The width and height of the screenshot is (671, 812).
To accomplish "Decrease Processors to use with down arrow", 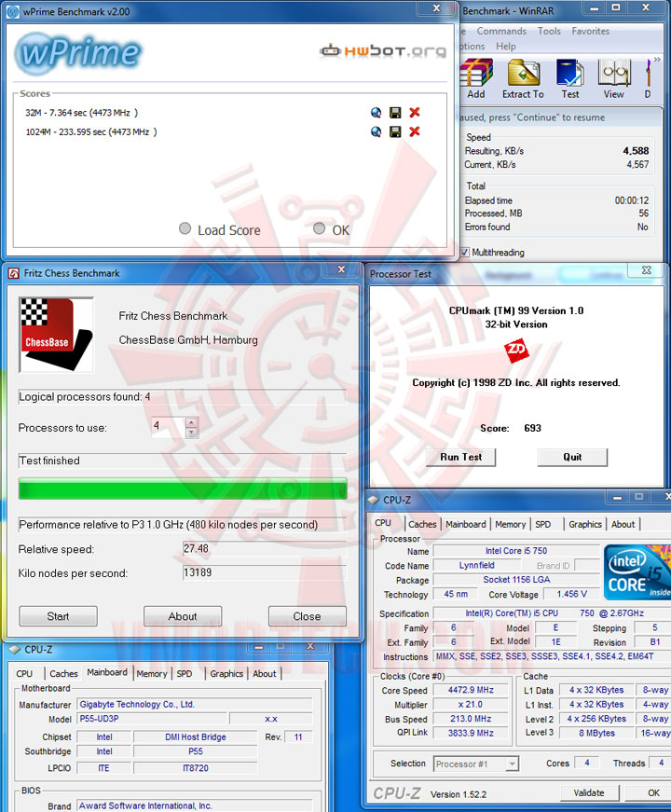I will (192, 433).
